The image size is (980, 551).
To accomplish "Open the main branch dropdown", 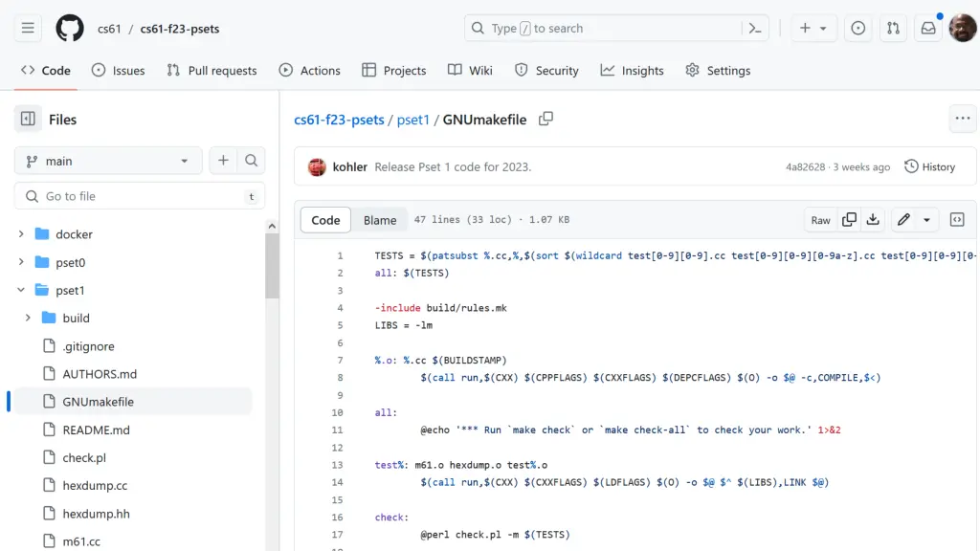I will click(x=108, y=161).
